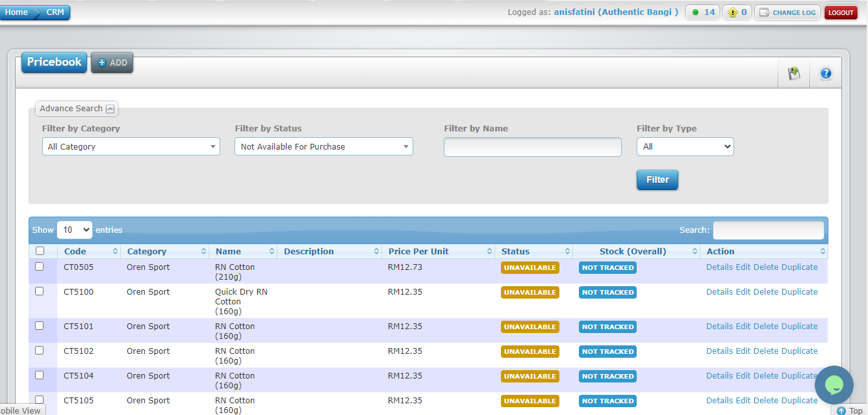This screenshot has height=415, width=868.
Task: Go to CRM breadcrumb
Action: click(x=55, y=12)
